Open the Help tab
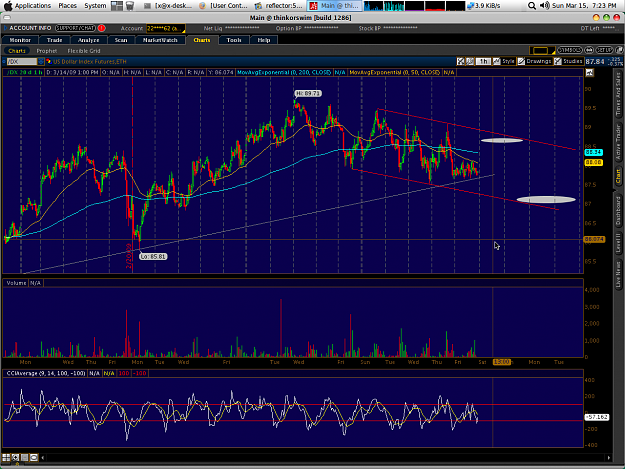 pos(263,40)
